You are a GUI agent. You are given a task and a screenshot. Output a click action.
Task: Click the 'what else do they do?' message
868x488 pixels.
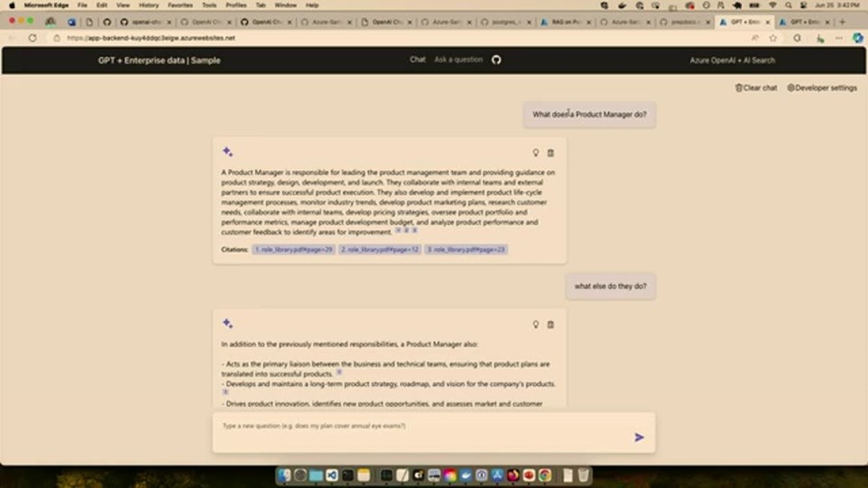tap(610, 286)
